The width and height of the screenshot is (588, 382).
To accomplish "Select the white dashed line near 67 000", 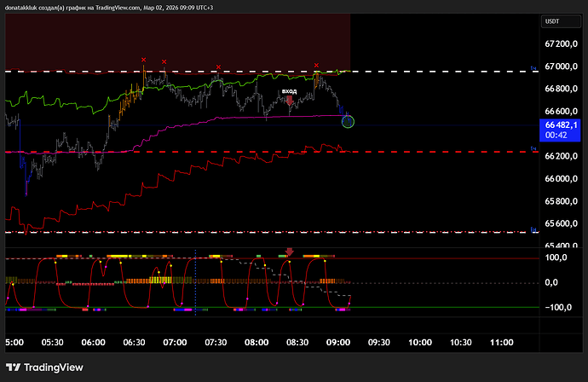I will (x=426, y=72).
